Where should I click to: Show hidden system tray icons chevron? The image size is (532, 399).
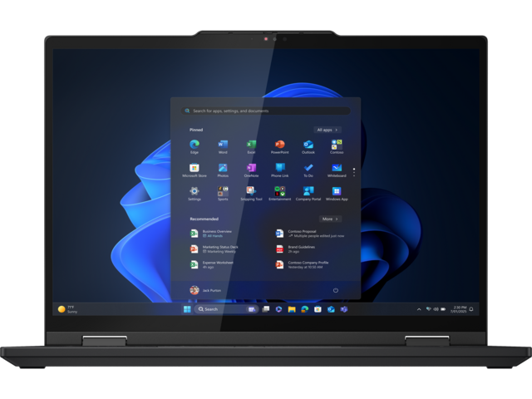(x=419, y=309)
